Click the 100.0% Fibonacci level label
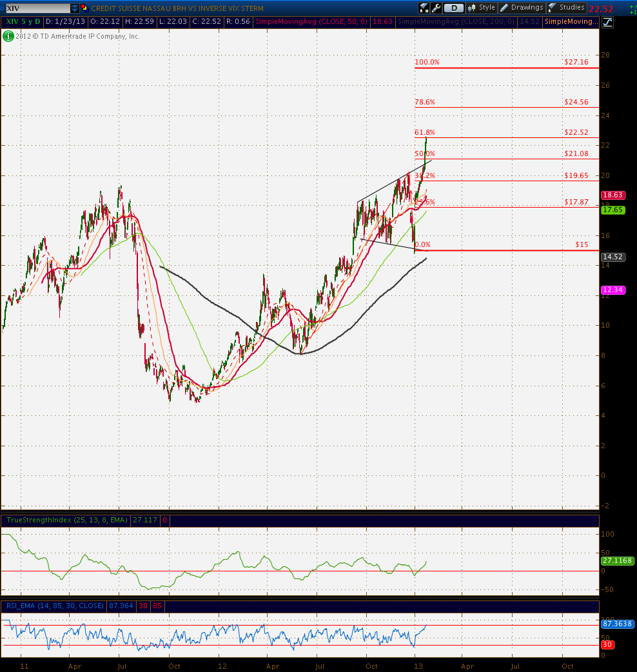637x672 pixels. 427,62
